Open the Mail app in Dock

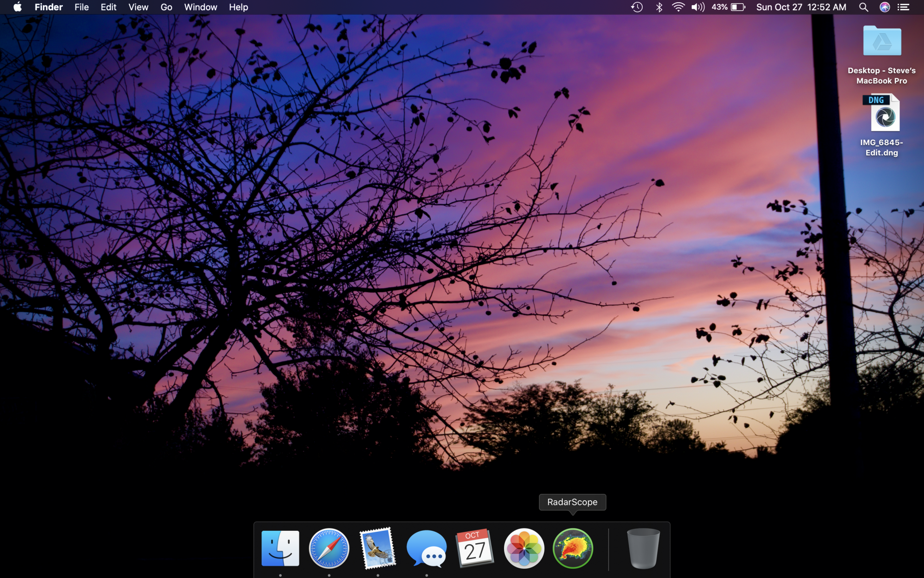point(378,549)
